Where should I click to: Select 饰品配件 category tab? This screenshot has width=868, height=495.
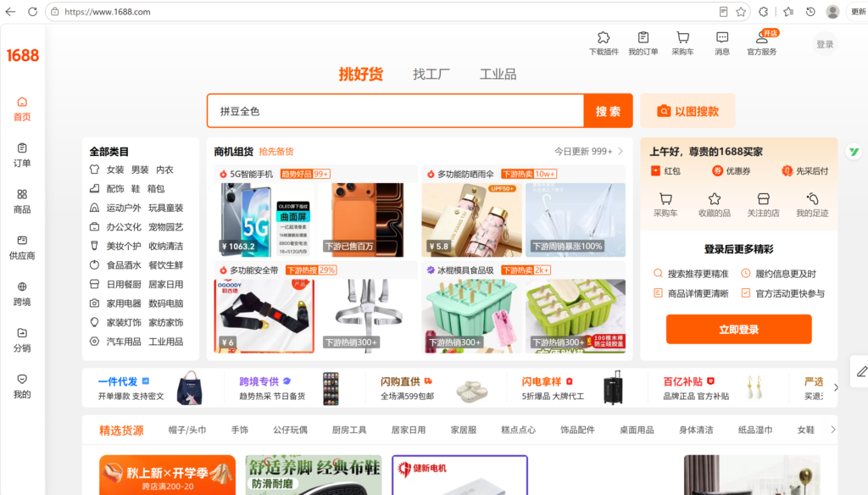[x=577, y=430]
